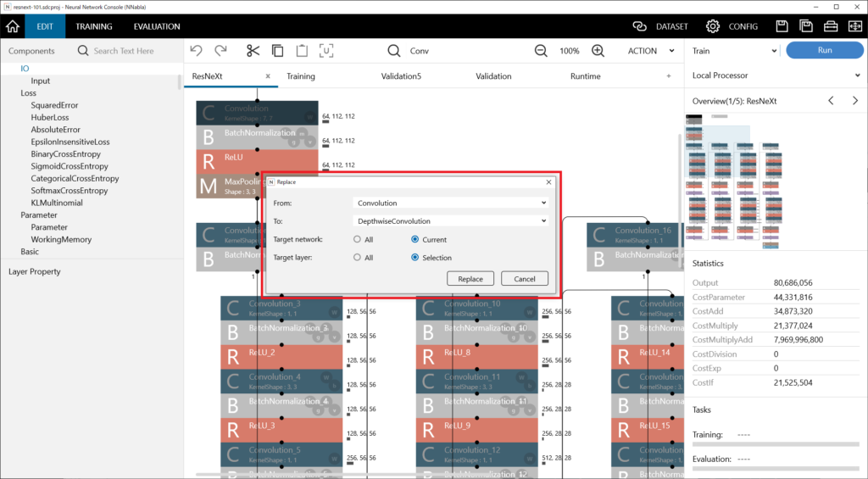Show next overview network arrow
This screenshot has height=479, width=868.
[x=854, y=100]
